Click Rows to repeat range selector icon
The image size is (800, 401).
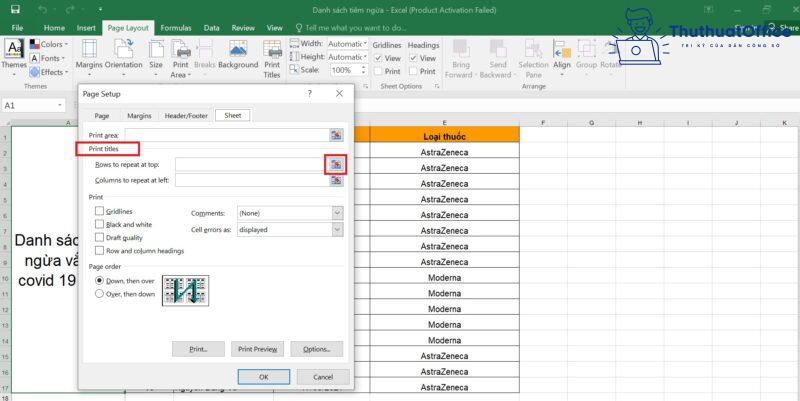tap(336, 164)
